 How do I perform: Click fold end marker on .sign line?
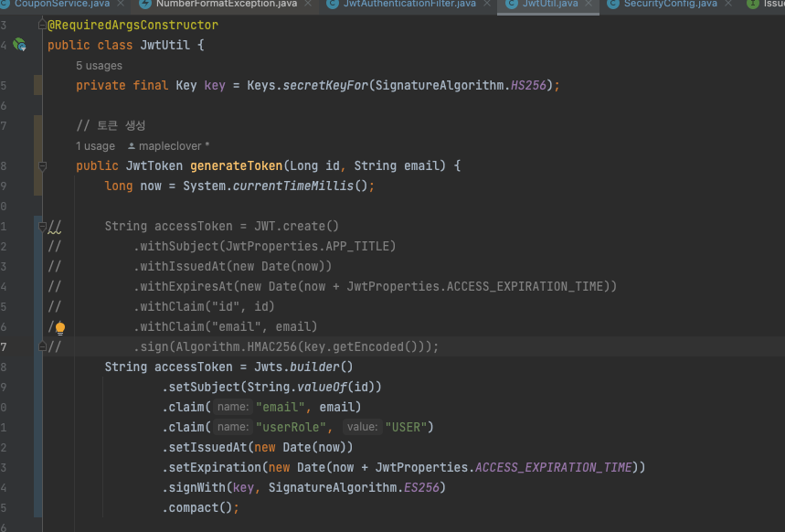click(x=43, y=346)
